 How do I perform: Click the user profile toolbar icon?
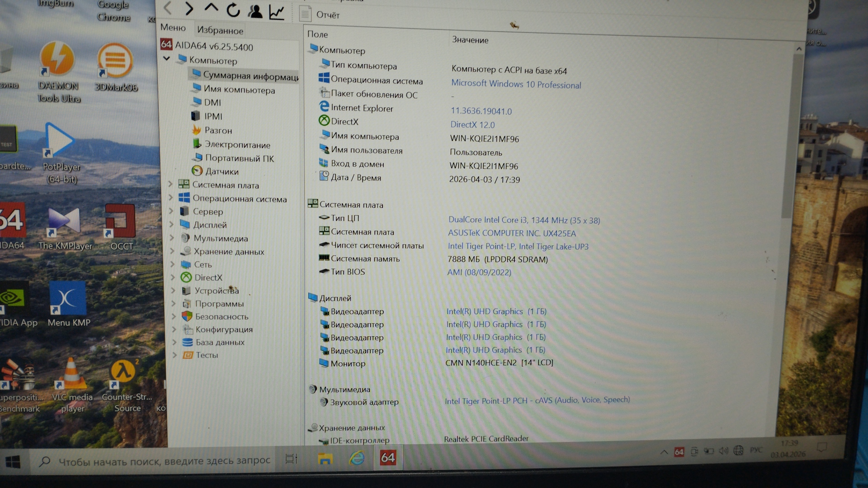click(255, 11)
